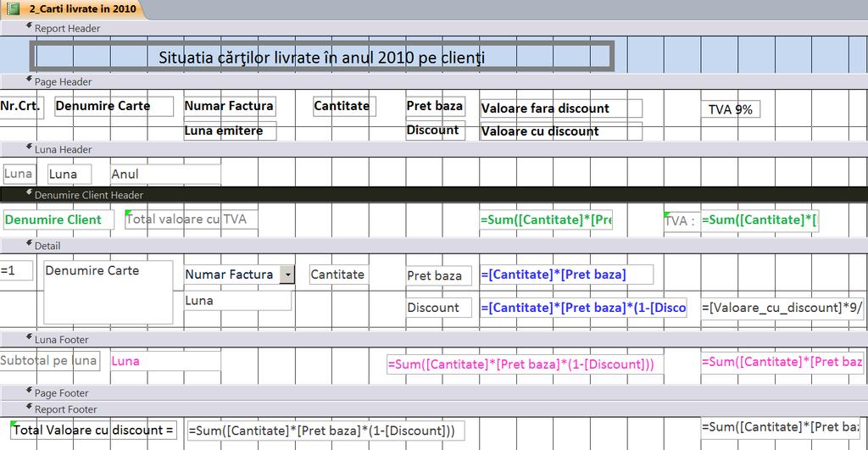Select the Nr.Crt. header label
This screenshot has width=868, height=450.
tap(21, 108)
